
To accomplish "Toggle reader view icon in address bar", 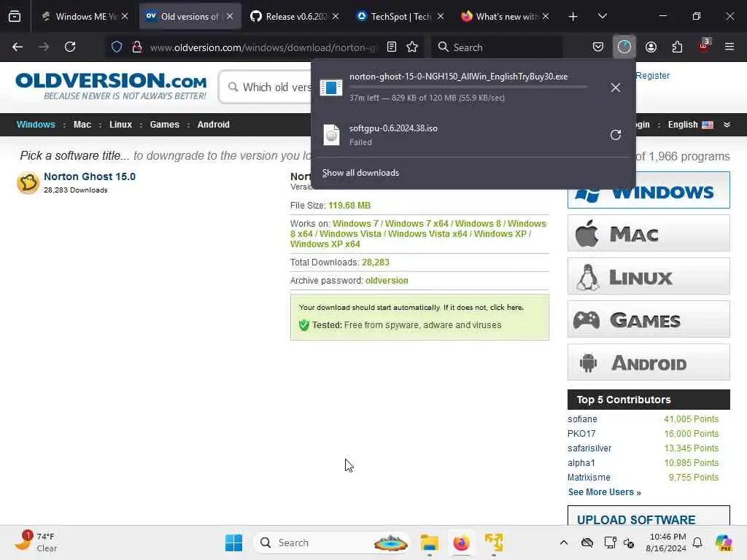I will [x=392, y=47].
